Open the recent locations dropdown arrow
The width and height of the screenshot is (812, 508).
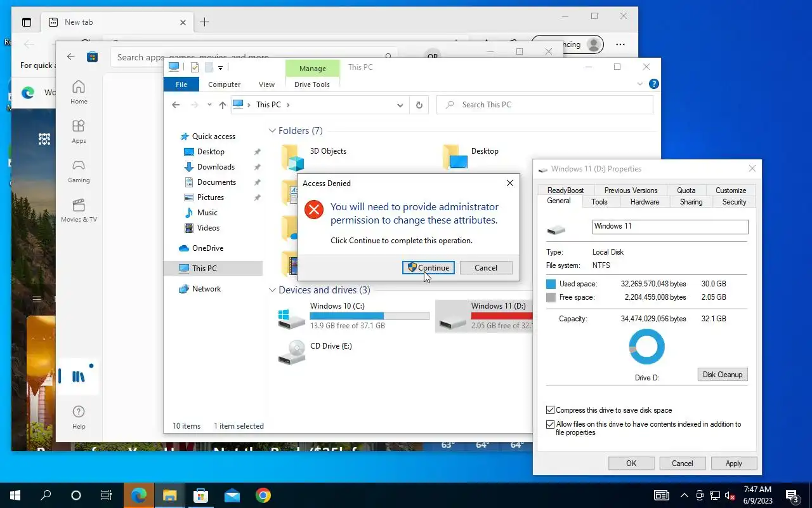point(209,105)
